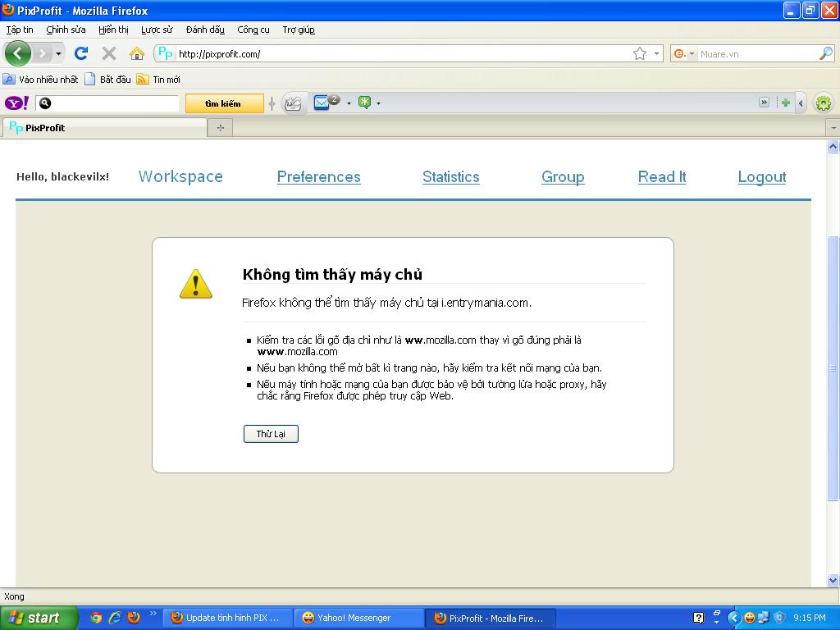
Task: Bookmark this page with the star
Action: (x=640, y=53)
